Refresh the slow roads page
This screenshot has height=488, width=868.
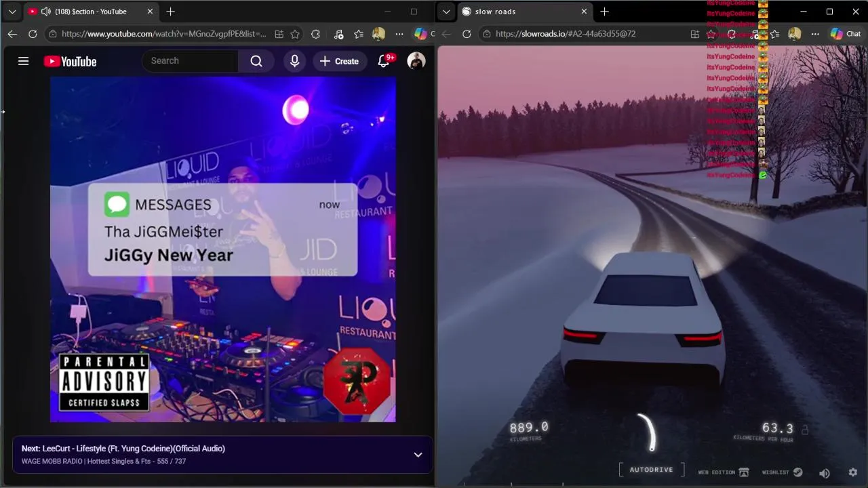[x=467, y=34]
